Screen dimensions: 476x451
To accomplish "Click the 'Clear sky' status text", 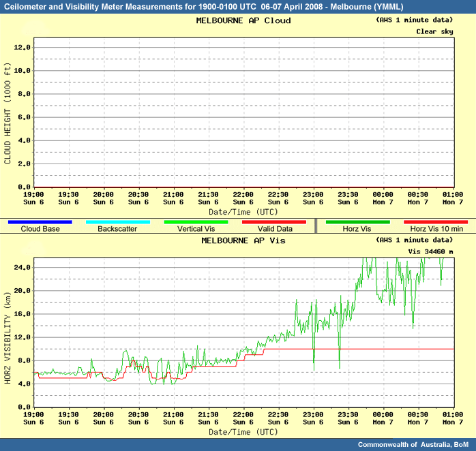I will [x=434, y=31].
